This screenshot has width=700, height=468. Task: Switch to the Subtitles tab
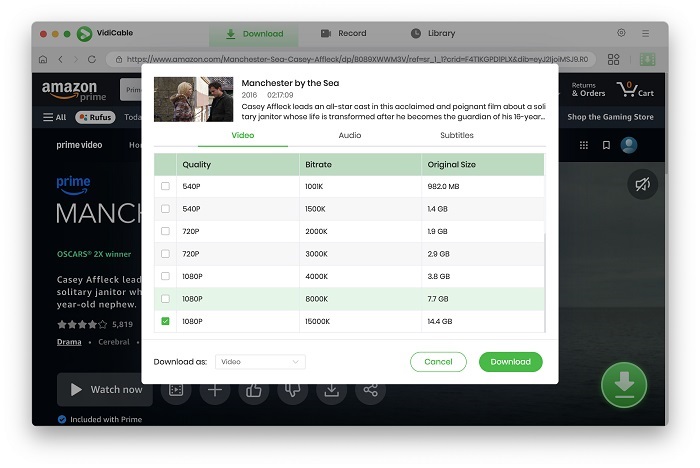tap(457, 135)
